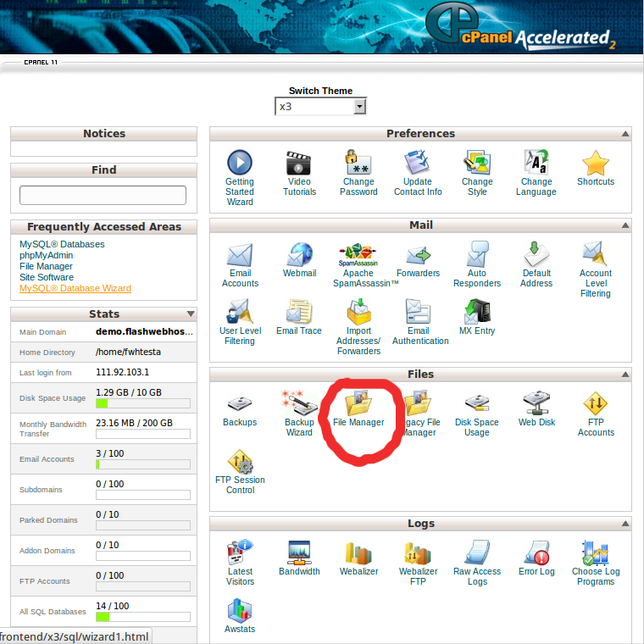Open Email Accounts in Mail
Image resolution: width=644 pixels, height=644 pixels.
click(240, 255)
